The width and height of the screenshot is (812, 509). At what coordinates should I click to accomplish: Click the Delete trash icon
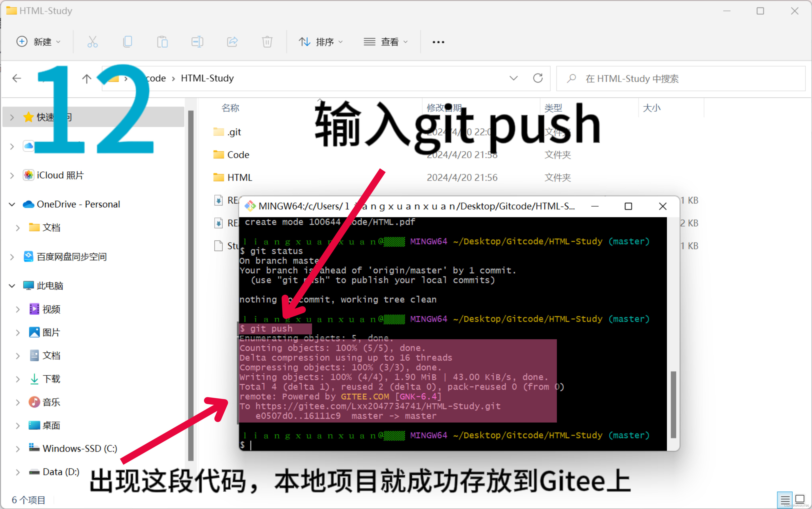[267, 42]
